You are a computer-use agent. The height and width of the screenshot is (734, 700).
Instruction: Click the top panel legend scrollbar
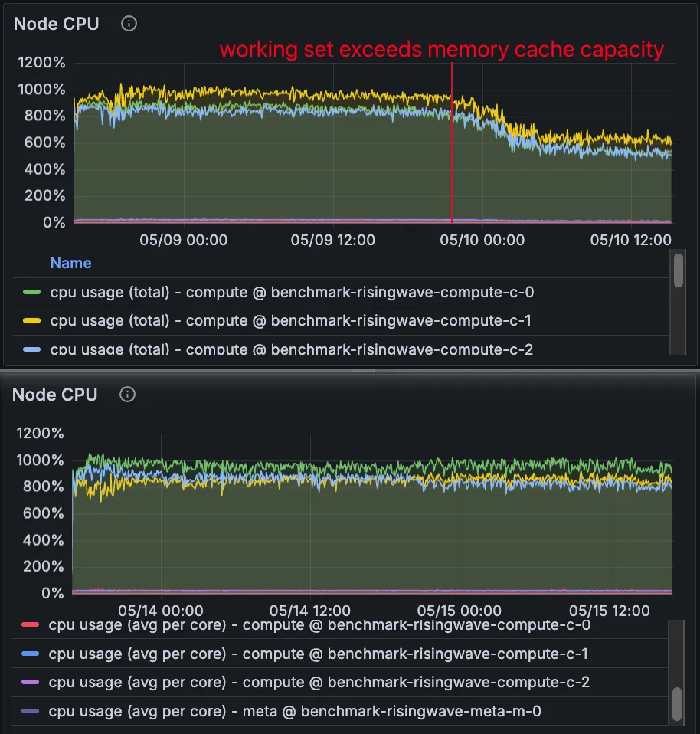[678, 270]
